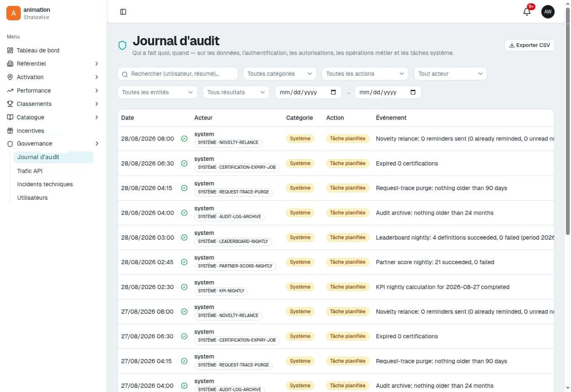Click the Référentiel building icon

pyautogui.click(x=10, y=63)
